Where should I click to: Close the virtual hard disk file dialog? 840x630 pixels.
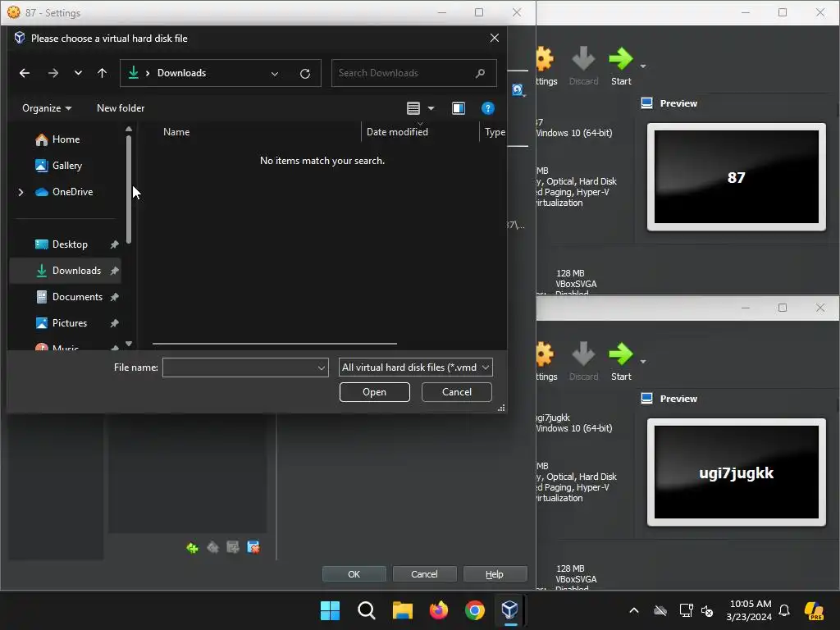coord(495,38)
